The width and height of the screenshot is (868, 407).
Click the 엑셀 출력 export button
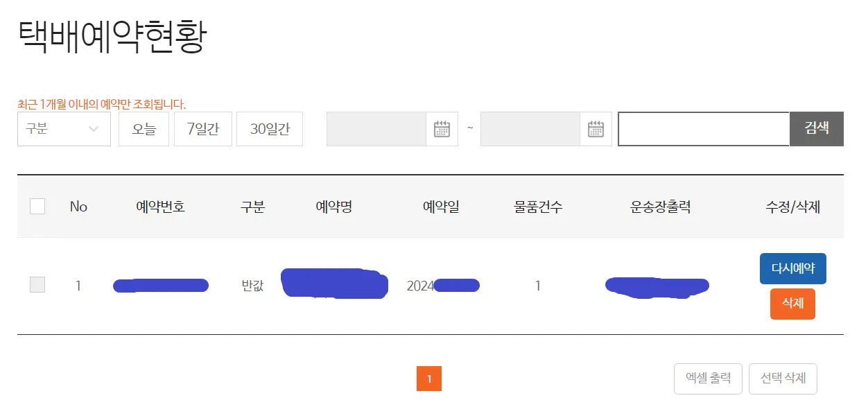[x=708, y=379]
